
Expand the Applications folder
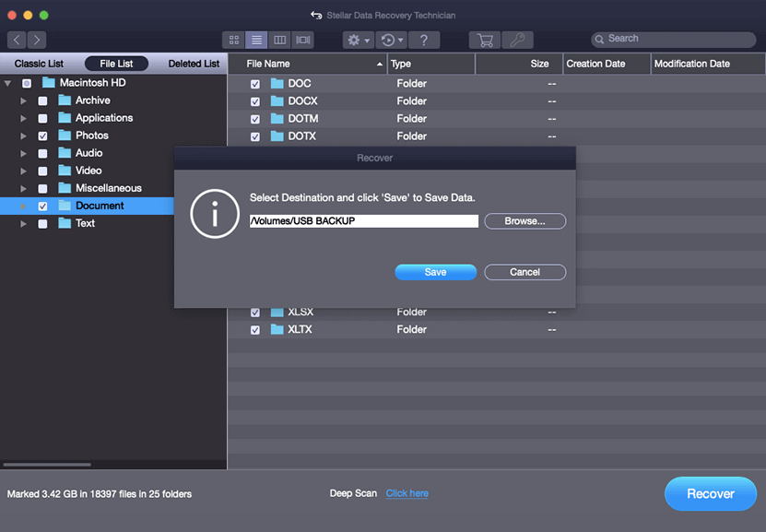[23, 118]
